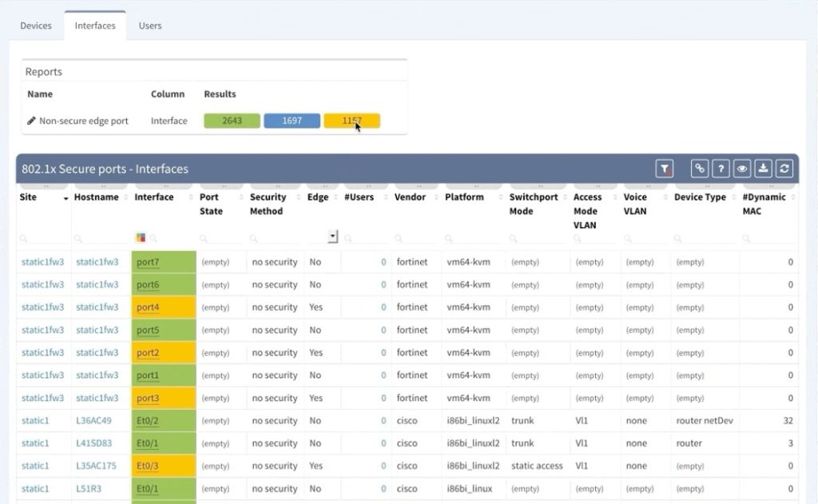Click the yellow 1157 results swatch
This screenshot has width=818, height=504.
(x=351, y=121)
